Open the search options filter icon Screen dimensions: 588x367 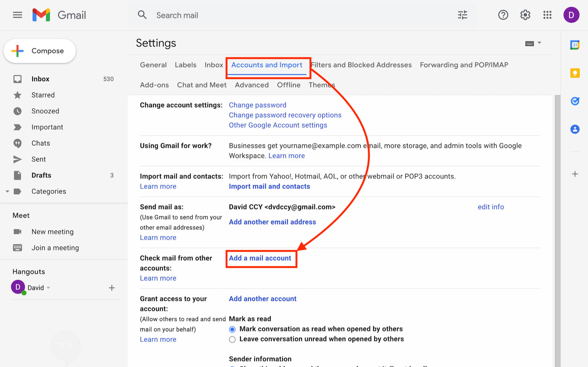pyautogui.click(x=463, y=15)
